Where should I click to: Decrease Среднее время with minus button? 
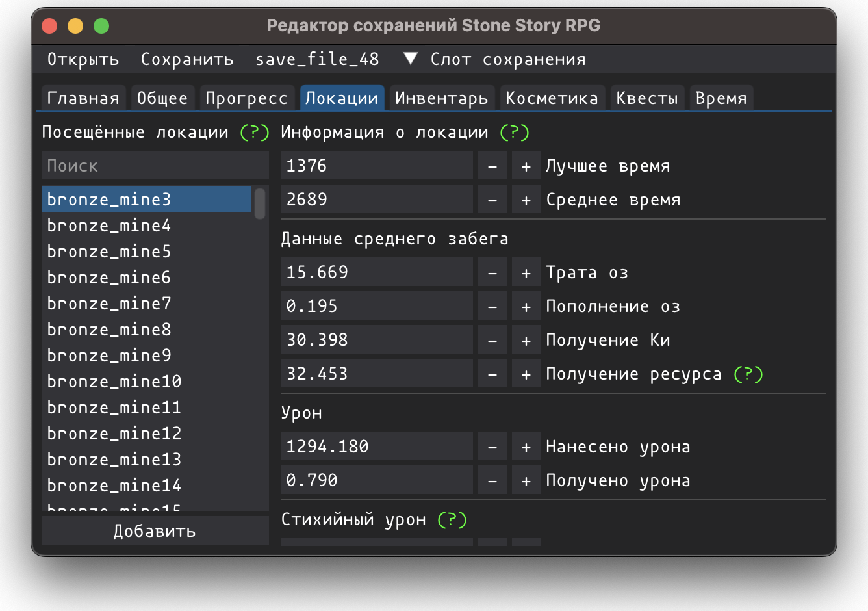pos(492,200)
